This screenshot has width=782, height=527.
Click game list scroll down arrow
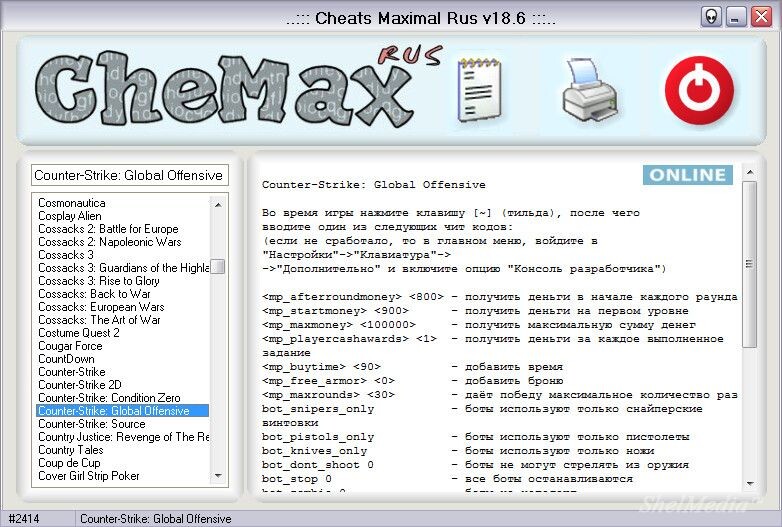218,476
